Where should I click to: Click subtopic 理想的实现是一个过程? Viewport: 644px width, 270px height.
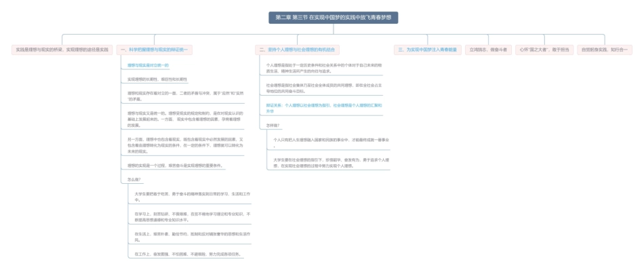176,166
